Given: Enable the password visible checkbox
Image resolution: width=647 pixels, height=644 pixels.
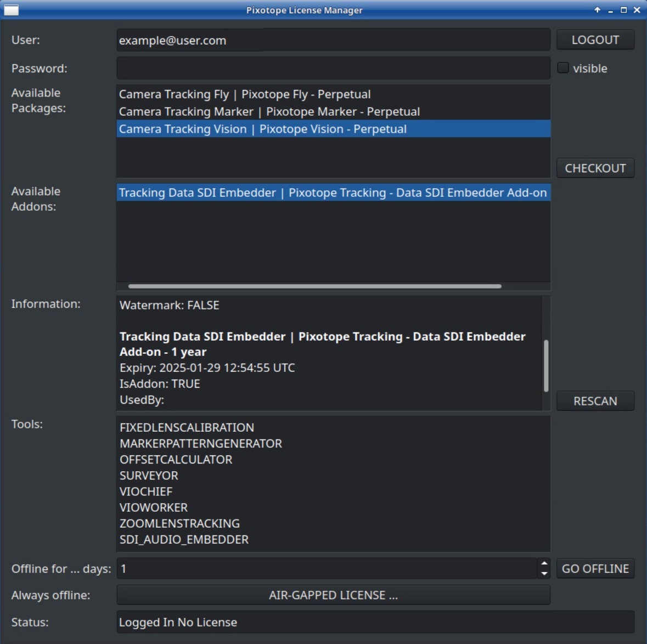Looking at the screenshot, I should click(x=563, y=68).
